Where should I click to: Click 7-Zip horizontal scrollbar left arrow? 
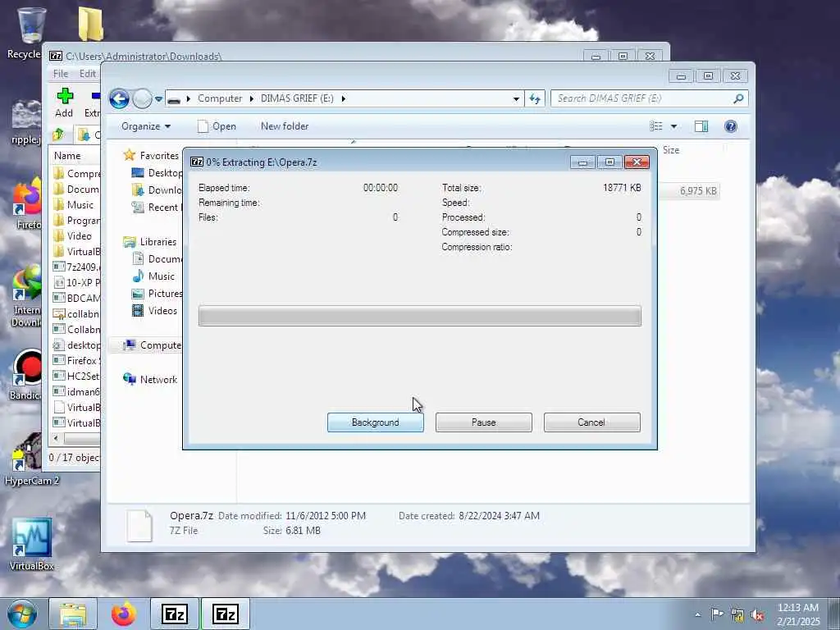click(56, 438)
